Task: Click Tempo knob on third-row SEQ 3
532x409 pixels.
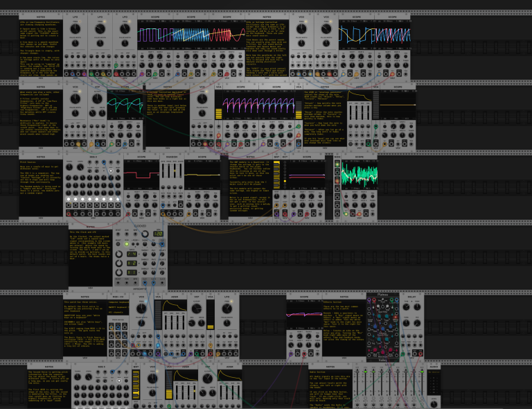Action: pyautogui.click(x=69, y=167)
